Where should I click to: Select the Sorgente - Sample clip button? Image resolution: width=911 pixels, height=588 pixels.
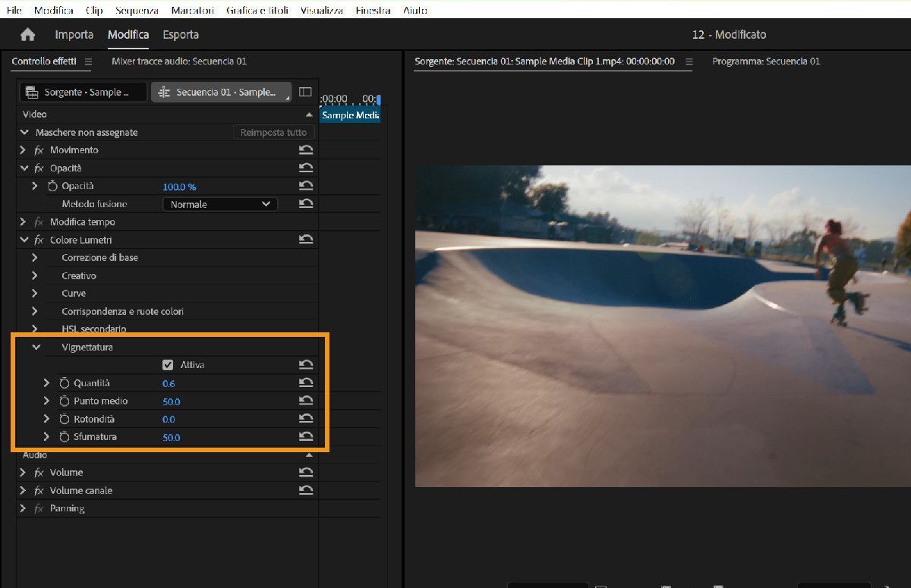point(84,92)
